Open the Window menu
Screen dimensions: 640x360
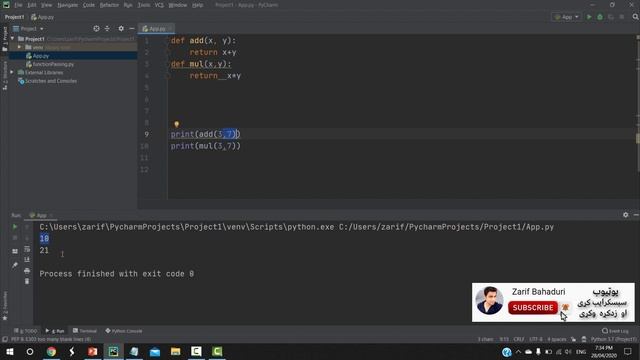click(x=177, y=5)
